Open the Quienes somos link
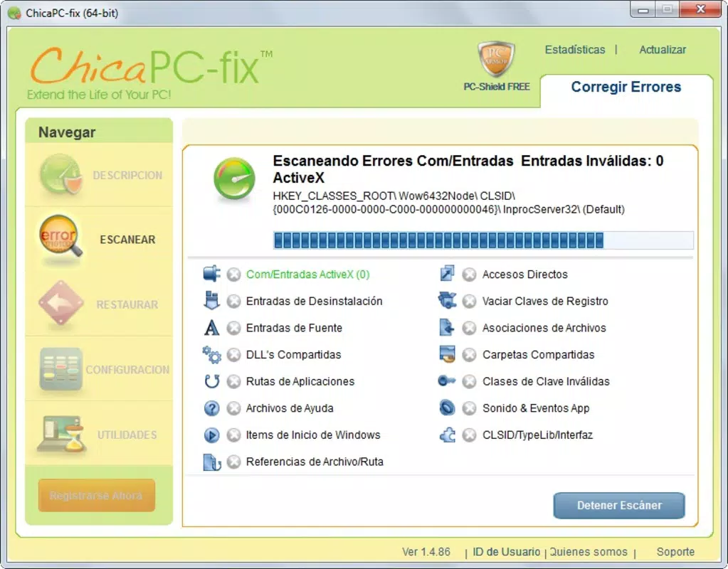728x569 pixels. (x=589, y=552)
